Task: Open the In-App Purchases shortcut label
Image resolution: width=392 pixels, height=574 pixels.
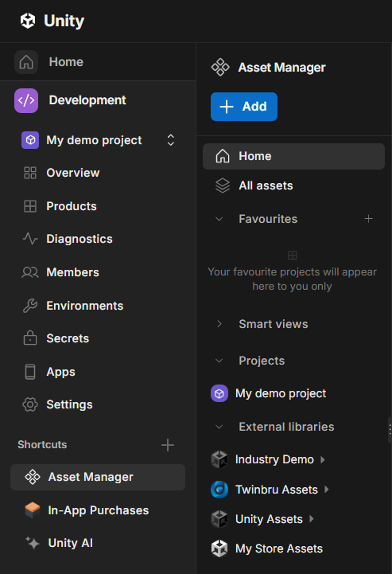Action: pos(99,510)
